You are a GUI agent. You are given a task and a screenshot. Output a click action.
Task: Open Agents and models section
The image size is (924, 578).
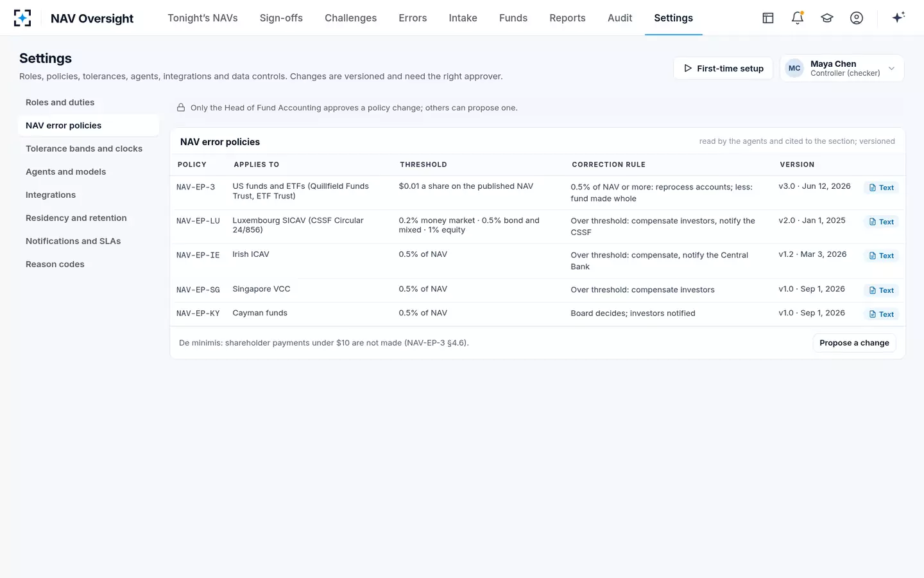click(x=88, y=171)
